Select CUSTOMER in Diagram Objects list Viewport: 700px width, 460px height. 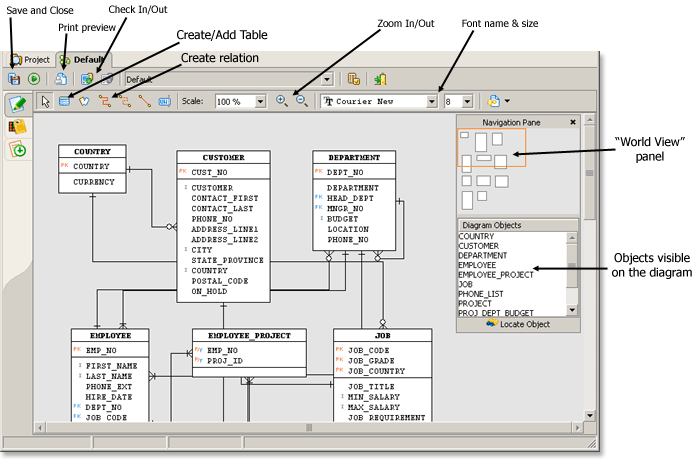(x=479, y=246)
